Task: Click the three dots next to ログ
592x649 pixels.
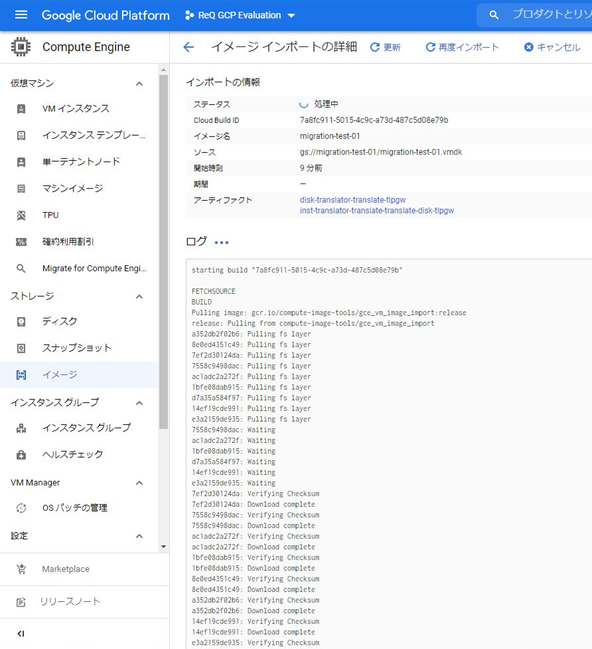Action: click(x=221, y=243)
